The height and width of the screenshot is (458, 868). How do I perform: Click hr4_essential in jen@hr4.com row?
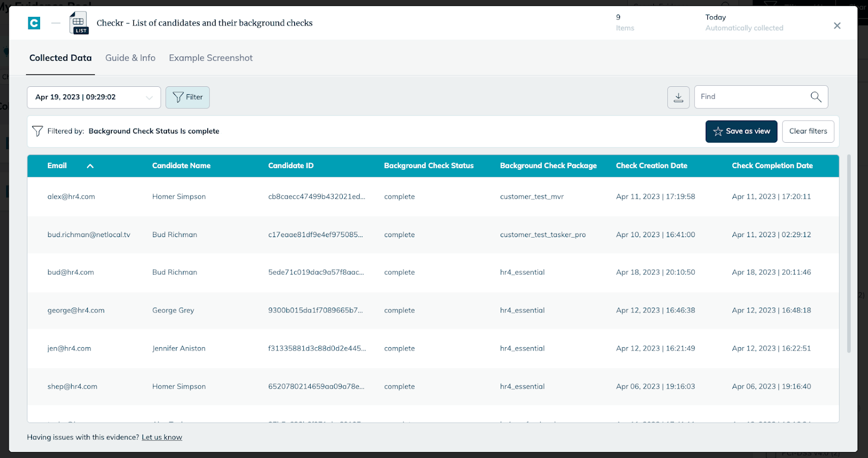tap(522, 348)
